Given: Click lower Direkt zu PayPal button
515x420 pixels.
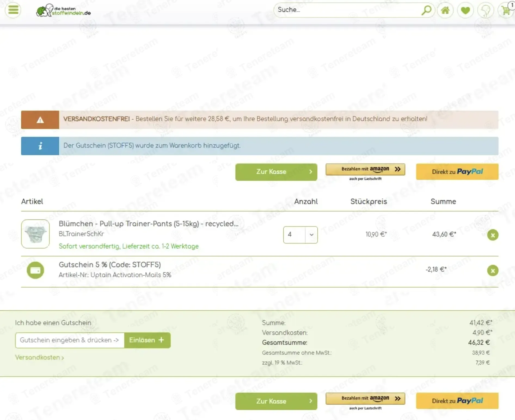Looking at the screenshot, I should 457,401.
